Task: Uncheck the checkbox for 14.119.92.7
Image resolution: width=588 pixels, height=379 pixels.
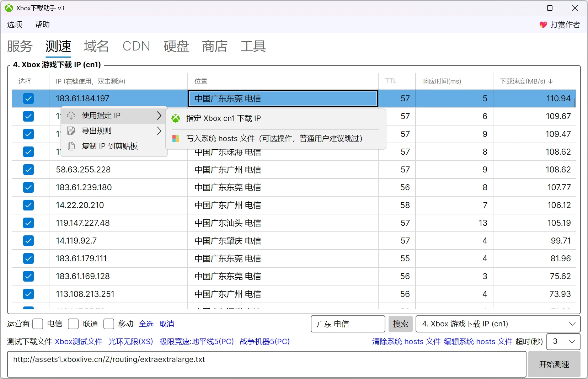Action: point(28,241)
